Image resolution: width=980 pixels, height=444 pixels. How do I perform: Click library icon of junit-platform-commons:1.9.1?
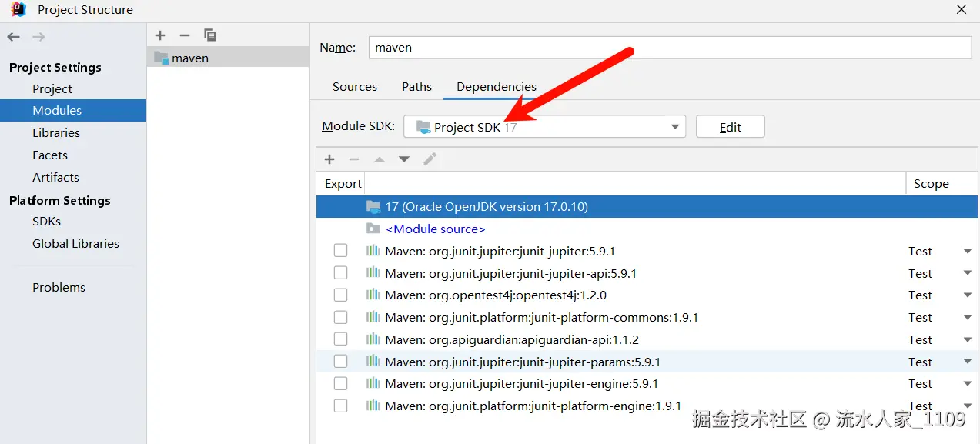(373, 317)
